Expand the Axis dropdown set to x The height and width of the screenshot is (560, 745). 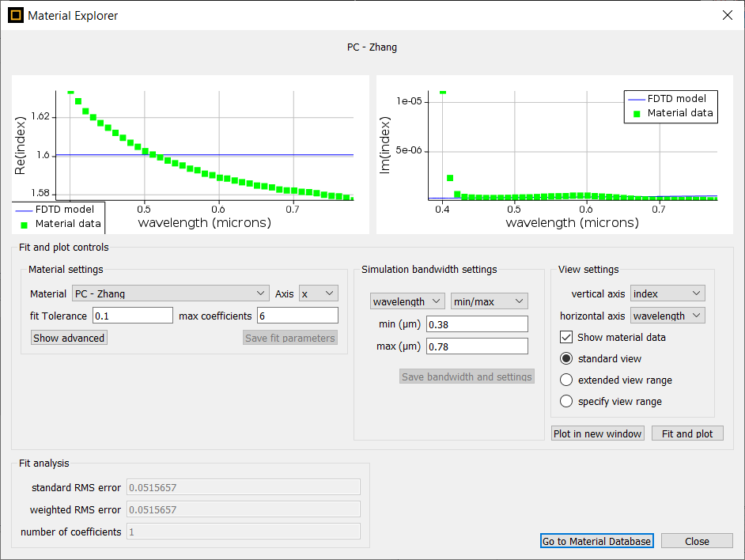point(319,293)
